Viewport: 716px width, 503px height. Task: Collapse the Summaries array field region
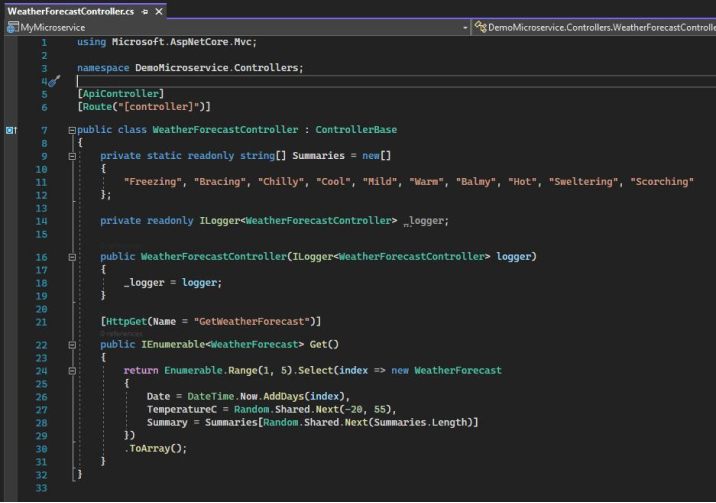point(71,156)
